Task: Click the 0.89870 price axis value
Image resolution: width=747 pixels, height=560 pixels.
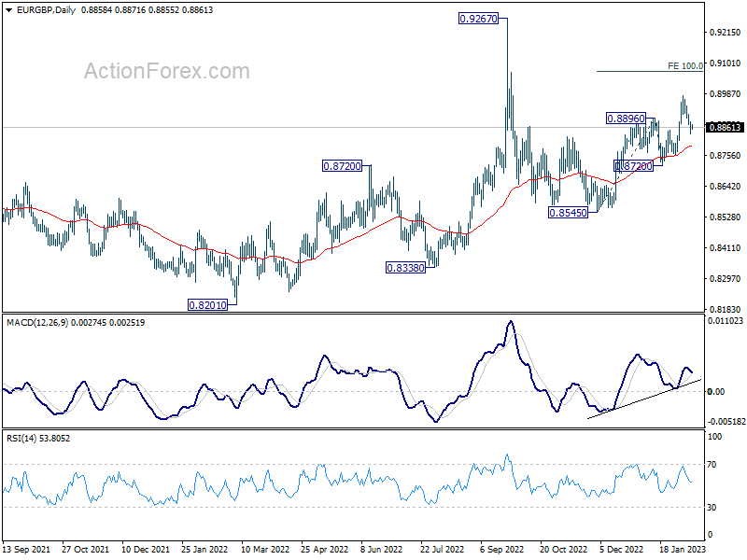Action: coord(726,94)
